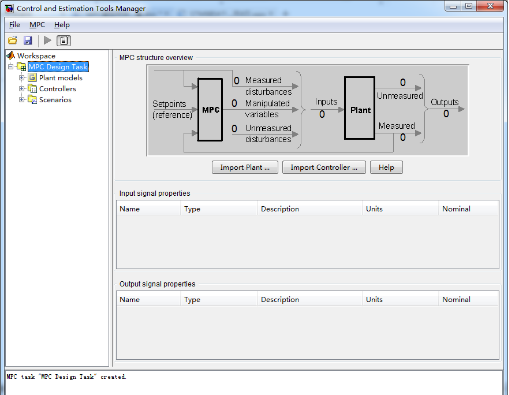Select the Workspace tree root

tap(36, 56)
